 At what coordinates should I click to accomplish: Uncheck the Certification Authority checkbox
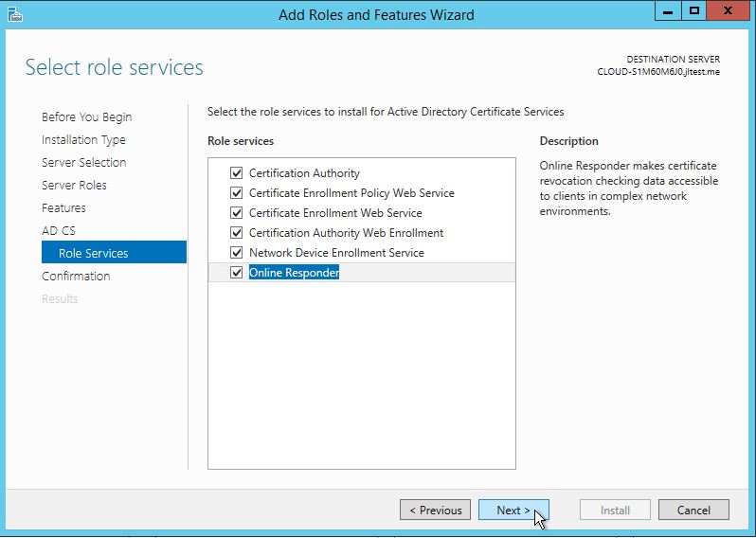[236, 172]
